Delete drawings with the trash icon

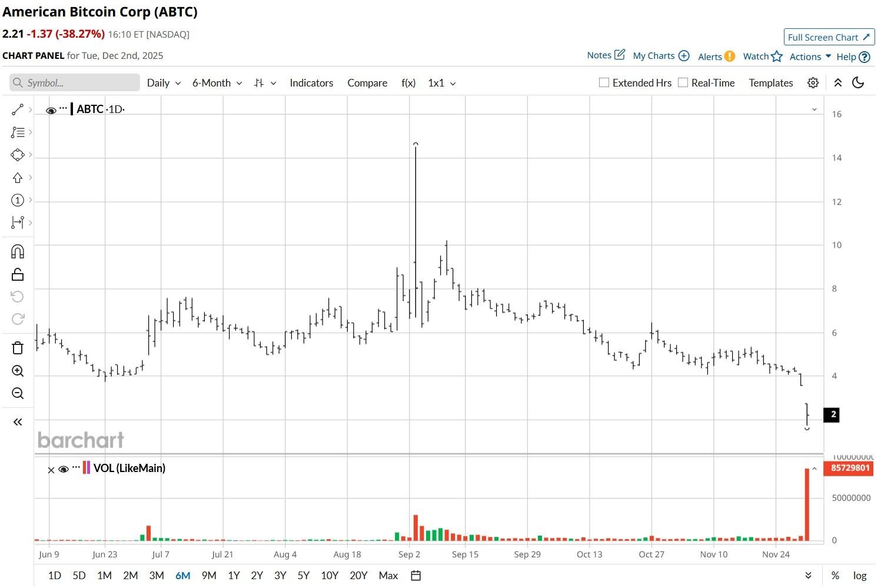tap(18, 348)
